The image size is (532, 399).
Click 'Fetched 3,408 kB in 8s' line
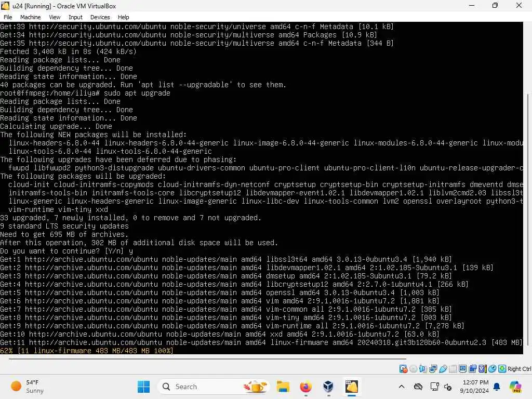click(68, 51)
